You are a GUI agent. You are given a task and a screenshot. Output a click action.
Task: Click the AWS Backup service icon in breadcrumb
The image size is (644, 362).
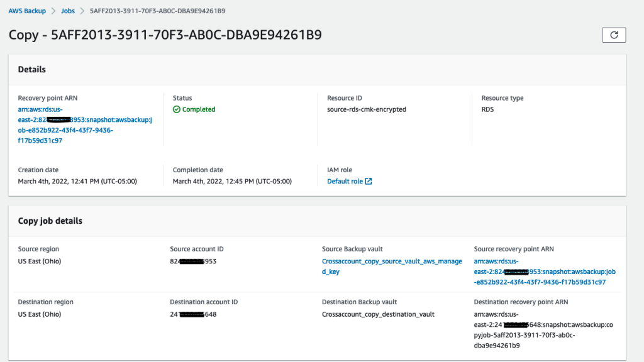click(x=27, y=11)
